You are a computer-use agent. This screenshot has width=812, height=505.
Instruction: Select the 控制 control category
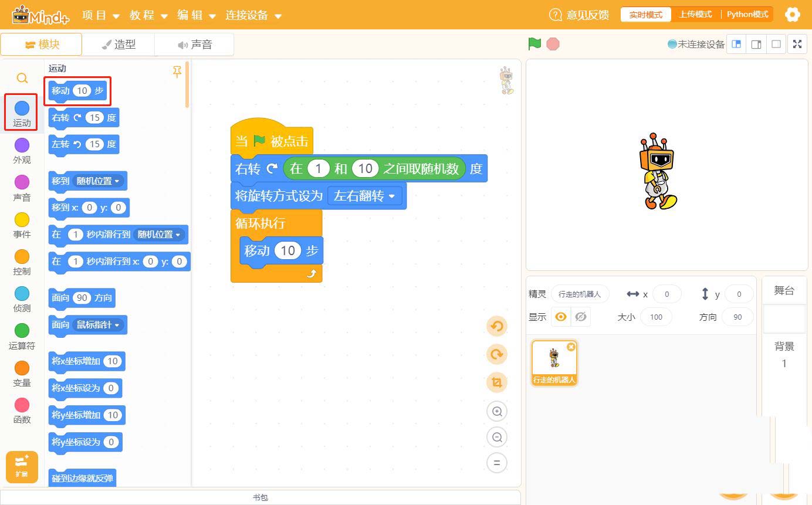22,262
